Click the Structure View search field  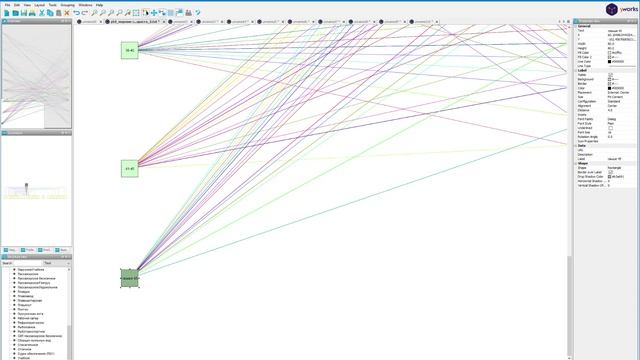(x=27, y=263)
